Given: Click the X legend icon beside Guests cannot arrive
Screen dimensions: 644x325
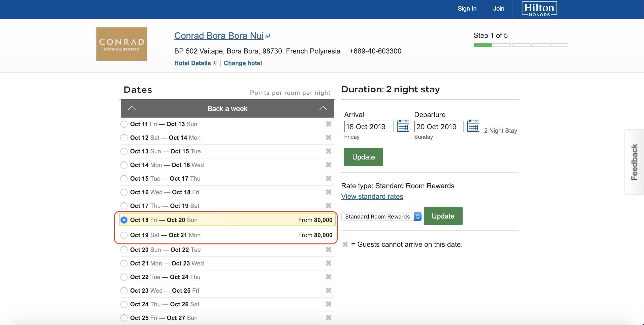Looking at the screenshot, I should (345, 245).
